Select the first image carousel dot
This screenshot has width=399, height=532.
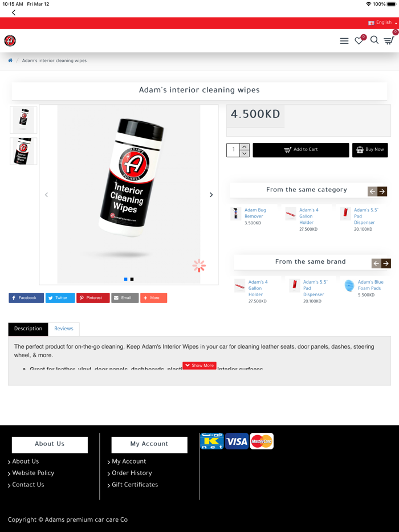[x=125, y=279]
